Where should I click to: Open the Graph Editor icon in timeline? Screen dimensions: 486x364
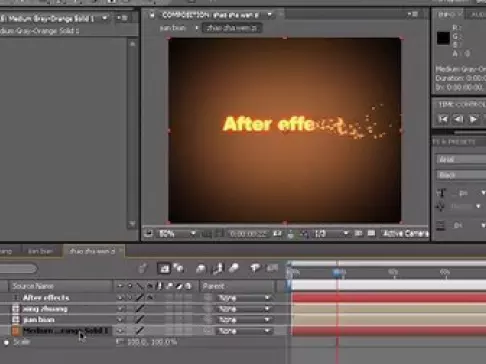tap(272, 268)
